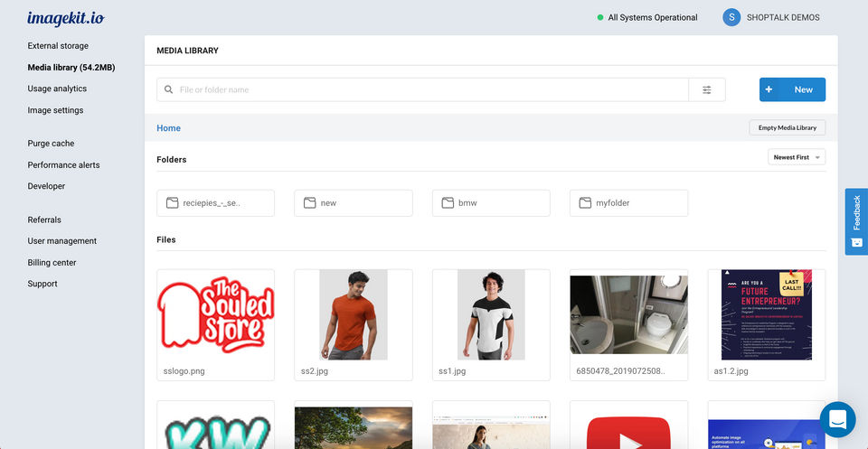868x449 pixels.
Task: Click Empty Media Library button
Action: [x=788, y=127]
